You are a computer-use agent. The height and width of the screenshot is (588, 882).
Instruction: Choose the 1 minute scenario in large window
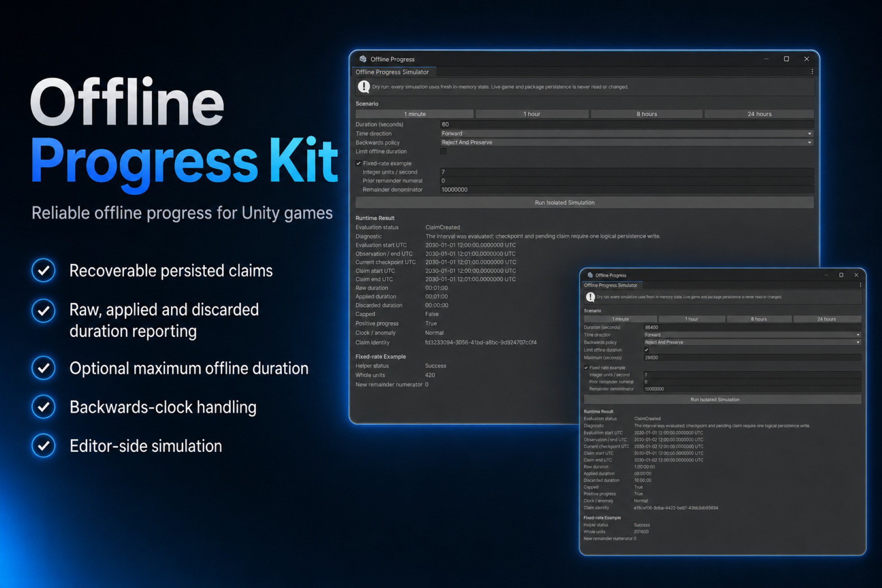click(x=415, y=114)
